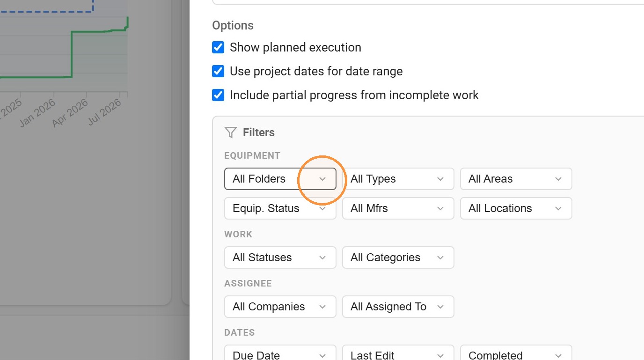
Task: Disable Include partial progress from incomplete work
Action: (218, 95)
